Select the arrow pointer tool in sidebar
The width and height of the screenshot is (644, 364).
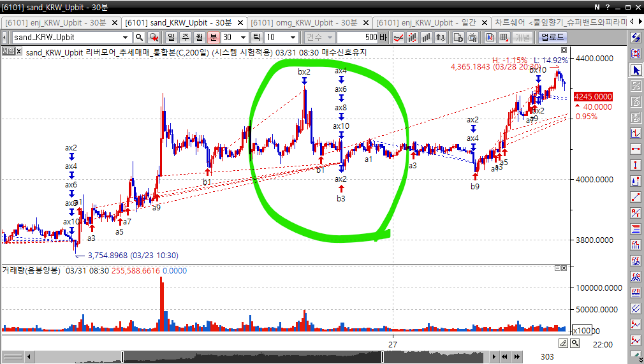pos(636,69)
